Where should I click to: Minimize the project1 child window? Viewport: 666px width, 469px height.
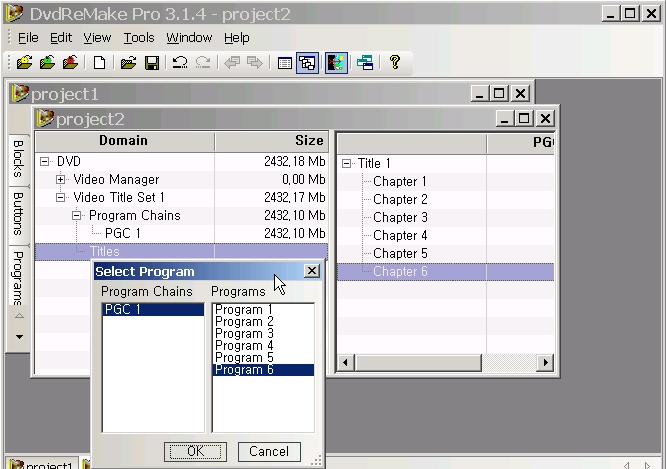(x=479, y=93)
